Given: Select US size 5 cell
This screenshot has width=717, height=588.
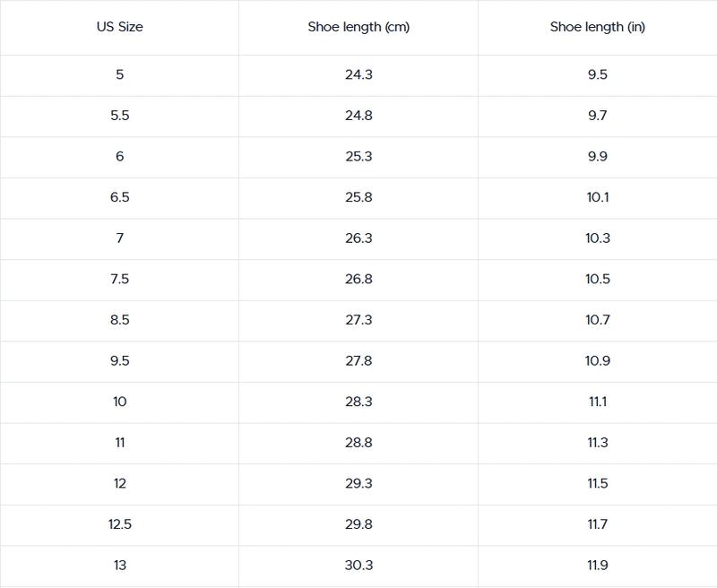Looking at the screenshot, I should [119, 74].
